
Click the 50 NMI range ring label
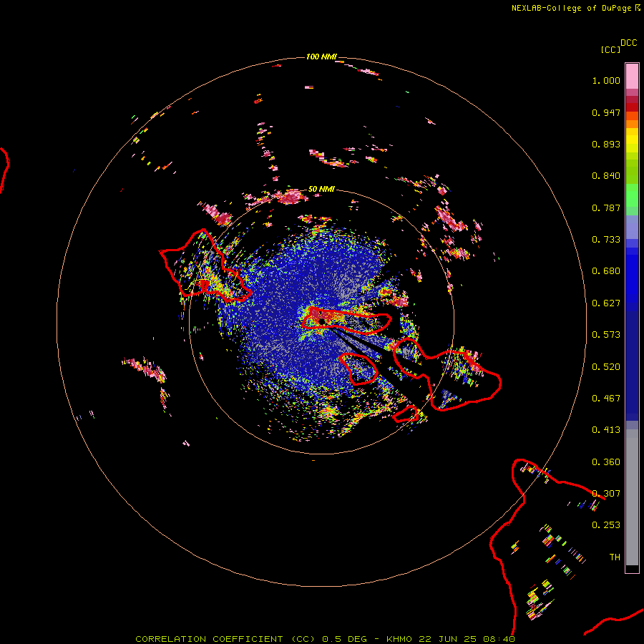pyautogui.click(x=321, y=189)
